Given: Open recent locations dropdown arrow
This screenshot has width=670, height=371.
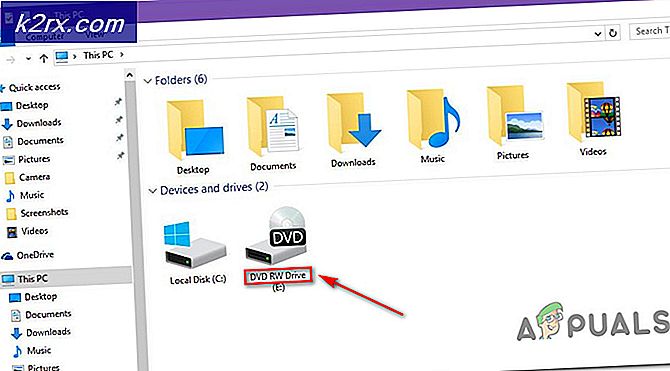Looking at the screenshot, I should point(28,59).
